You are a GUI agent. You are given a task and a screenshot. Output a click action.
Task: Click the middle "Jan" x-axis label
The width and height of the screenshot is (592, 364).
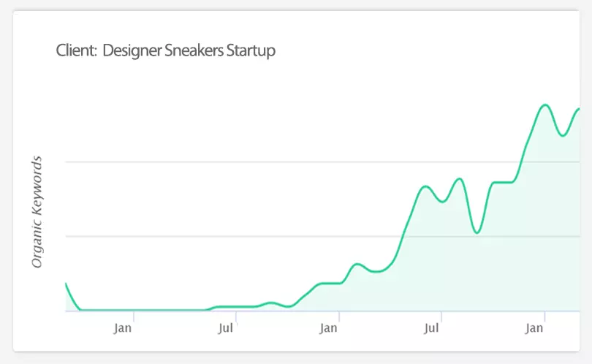329,328
